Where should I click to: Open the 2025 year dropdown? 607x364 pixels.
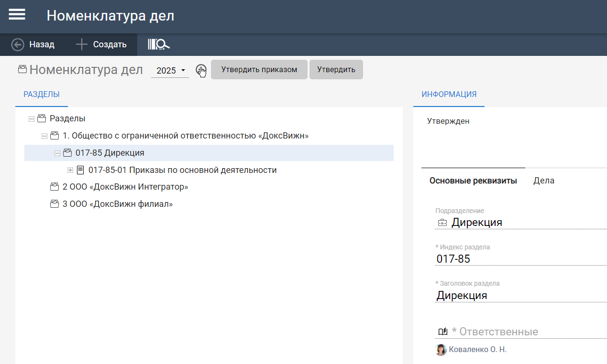click(170, 70)
